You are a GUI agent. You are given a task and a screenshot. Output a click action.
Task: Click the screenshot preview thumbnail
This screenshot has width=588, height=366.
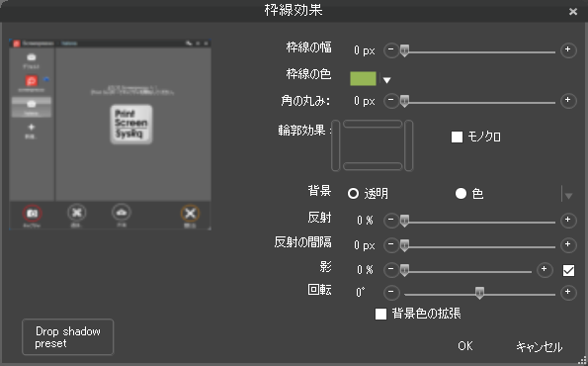point(110,134)
